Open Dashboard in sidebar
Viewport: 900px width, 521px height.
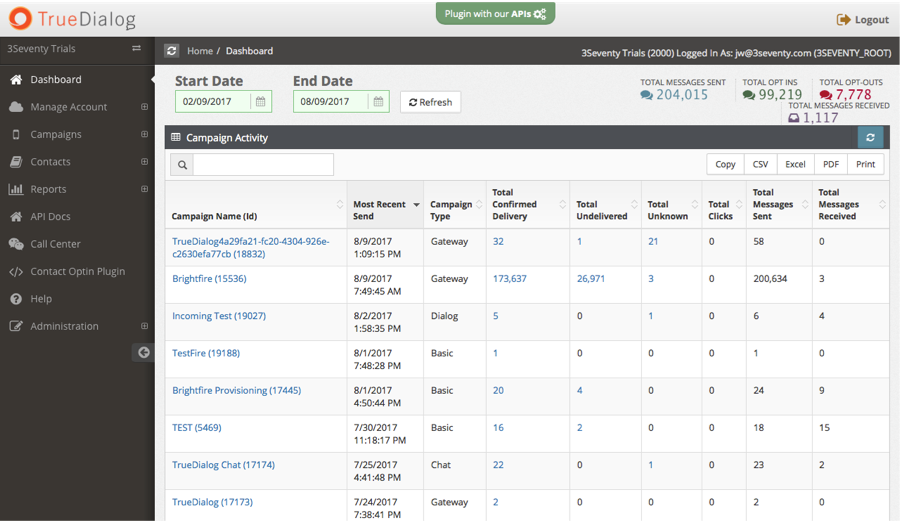[x=56, y=79]
